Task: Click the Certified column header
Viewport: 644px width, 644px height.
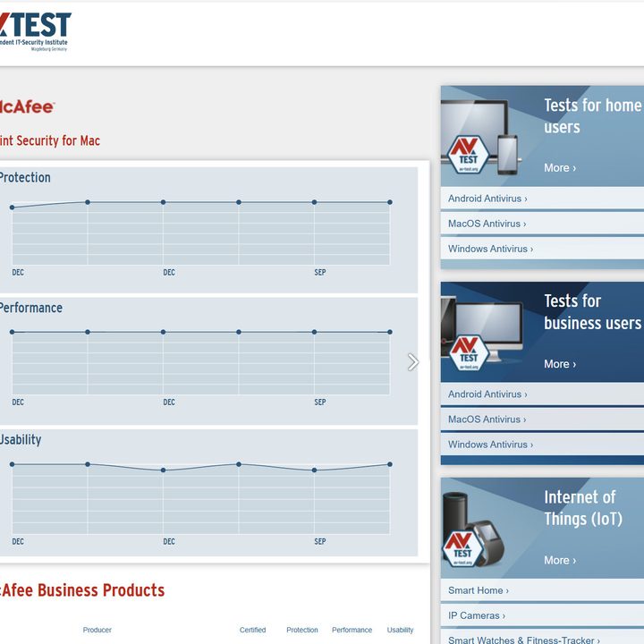Action: [x=252, y=630]
